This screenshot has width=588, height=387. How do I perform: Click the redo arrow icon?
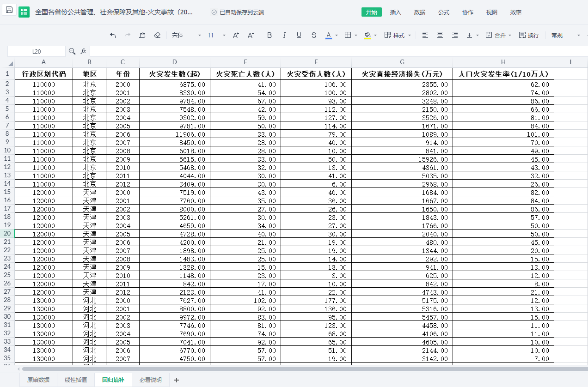click(x=128, y=35)
